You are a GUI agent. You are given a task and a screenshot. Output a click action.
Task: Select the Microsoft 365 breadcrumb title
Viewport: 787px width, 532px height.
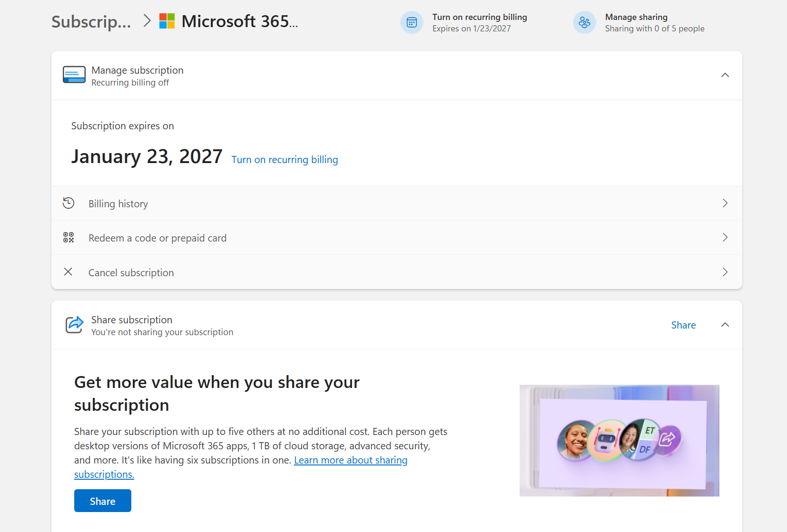pos(240,21)
